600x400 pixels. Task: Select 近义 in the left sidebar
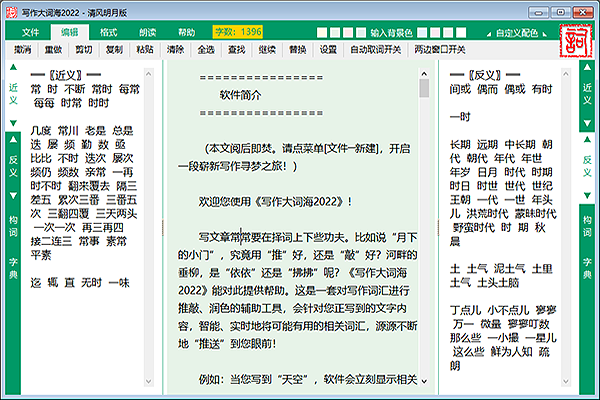pos(13,94)
